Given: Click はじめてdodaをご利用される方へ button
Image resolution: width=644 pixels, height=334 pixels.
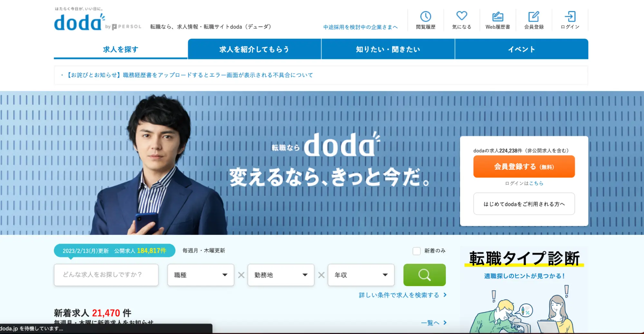Looking at the screenshot, I should [524, 204].
